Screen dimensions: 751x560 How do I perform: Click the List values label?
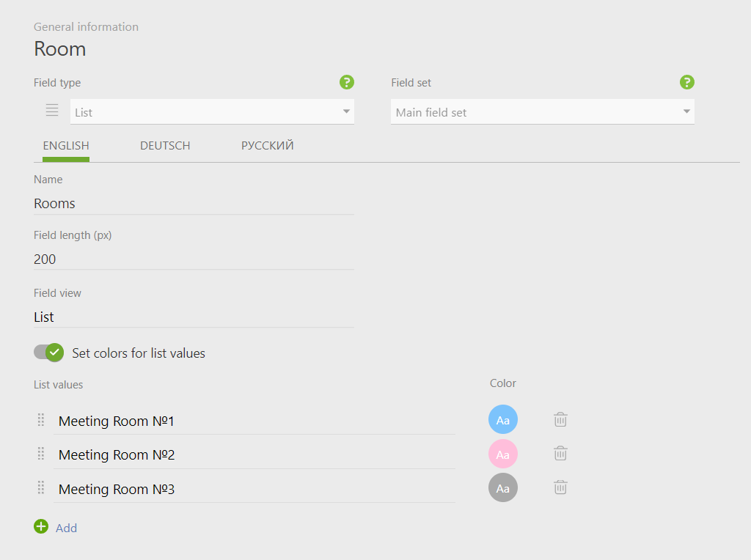(x=59, y=385)
